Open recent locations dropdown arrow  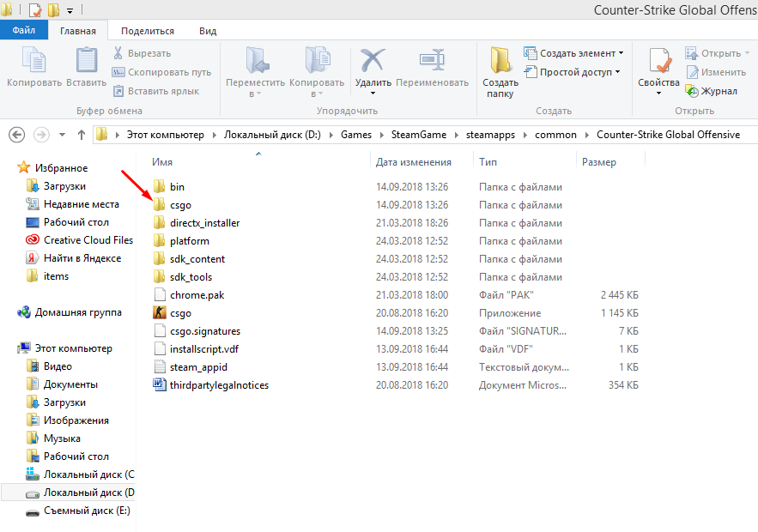tap(62, 135)
